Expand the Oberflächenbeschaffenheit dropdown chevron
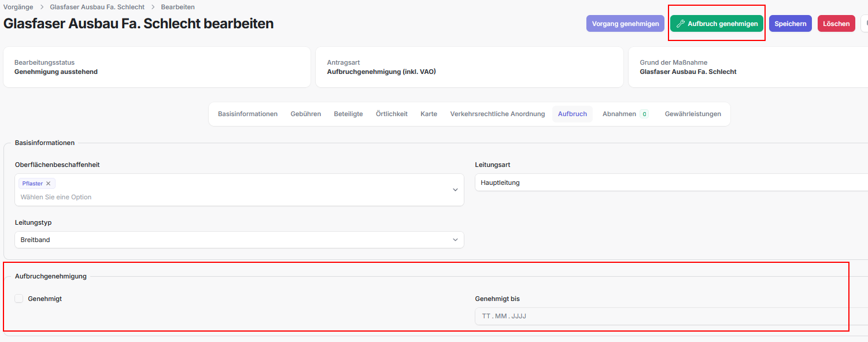The height and width of the screenshot is (342, 868). point(455,190)
